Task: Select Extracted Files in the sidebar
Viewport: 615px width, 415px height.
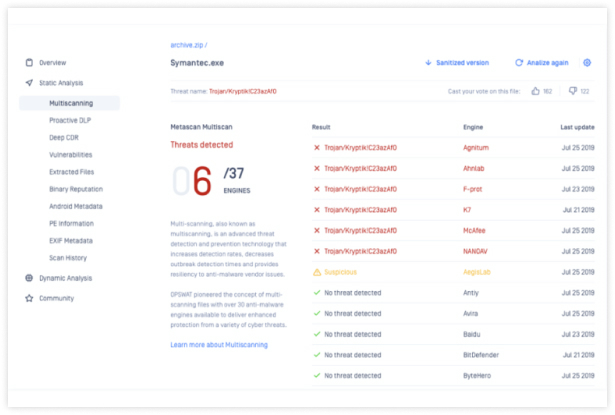Action: tap(71, 172)
